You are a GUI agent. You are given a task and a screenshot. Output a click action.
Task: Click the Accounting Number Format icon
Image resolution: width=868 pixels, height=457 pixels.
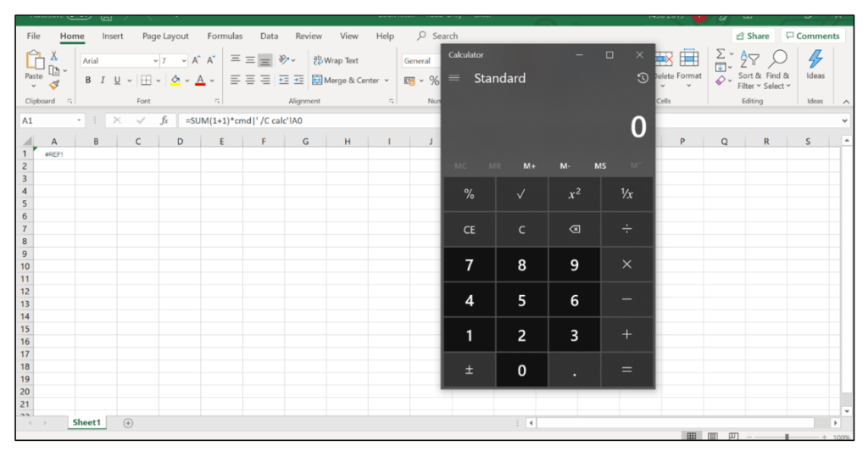tap(409, 81)
